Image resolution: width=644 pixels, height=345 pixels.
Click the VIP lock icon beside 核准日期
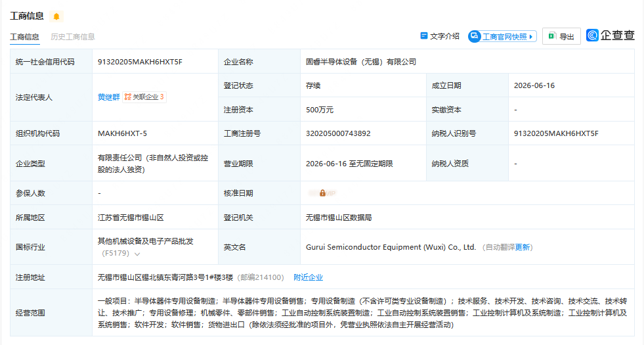click(x=322, y=193)
